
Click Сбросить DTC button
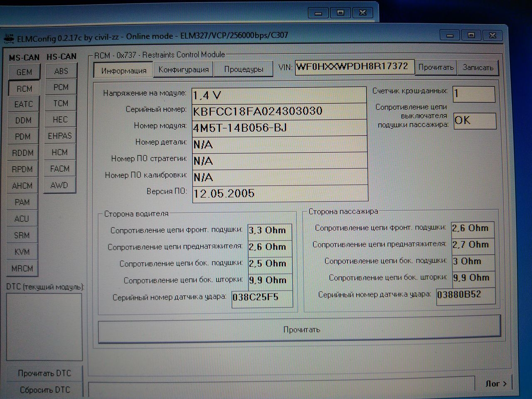(44, 390)
